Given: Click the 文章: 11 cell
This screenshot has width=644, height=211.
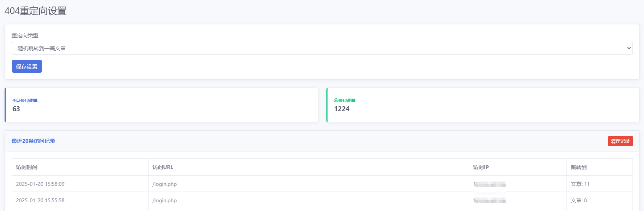Looking at the screenshot, I should pos(580,184).
